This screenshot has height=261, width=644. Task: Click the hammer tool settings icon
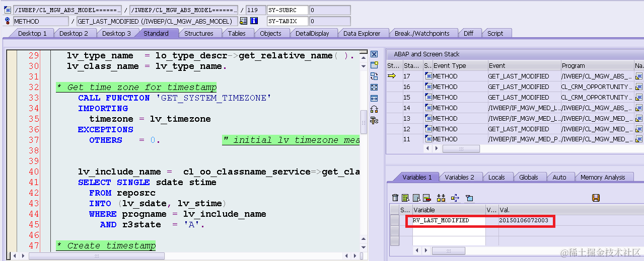[x=374, y=120]
